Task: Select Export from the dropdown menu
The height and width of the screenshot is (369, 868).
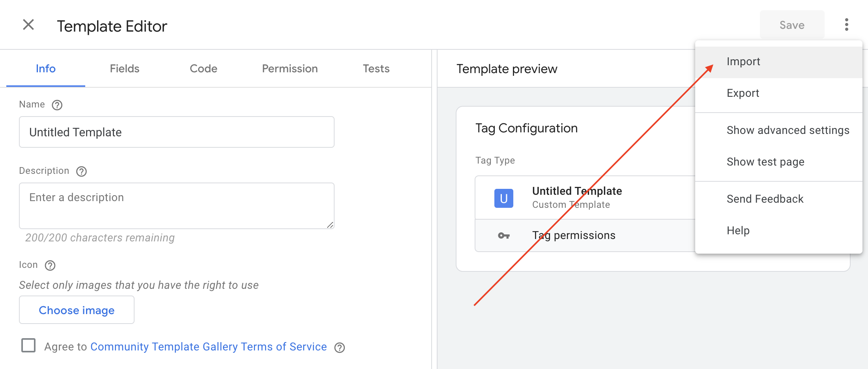Action: (743, 93)
